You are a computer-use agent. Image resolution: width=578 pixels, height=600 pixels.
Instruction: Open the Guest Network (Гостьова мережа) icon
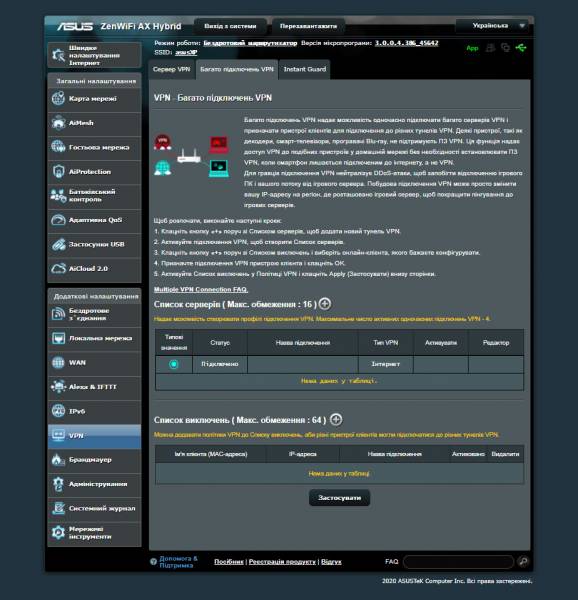58,147
